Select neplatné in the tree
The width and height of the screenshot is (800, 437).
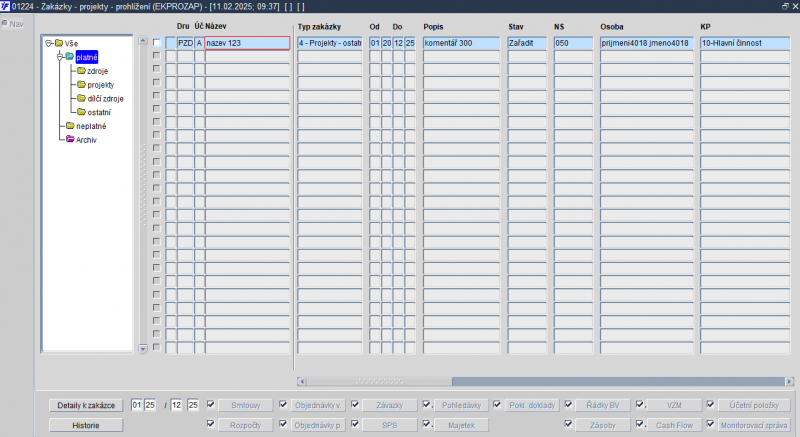91,126
